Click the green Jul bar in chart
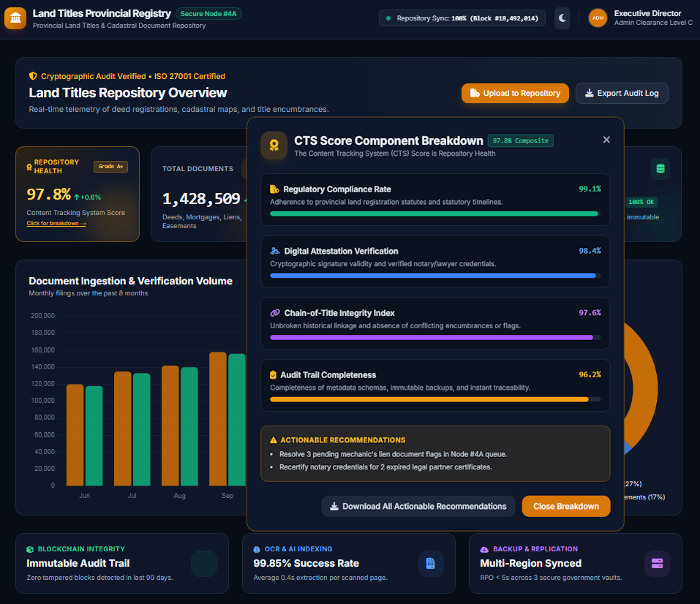Screen dimensions: 700x604 [x=141, y=429]
